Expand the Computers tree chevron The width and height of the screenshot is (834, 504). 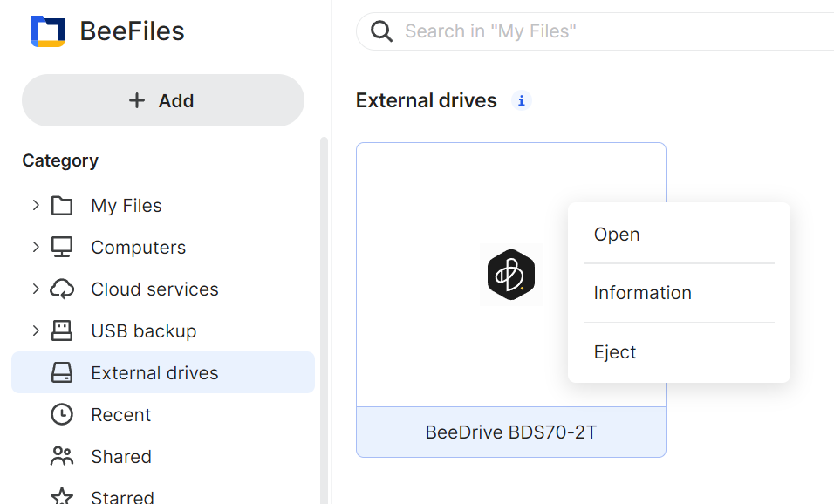[36, 248]
